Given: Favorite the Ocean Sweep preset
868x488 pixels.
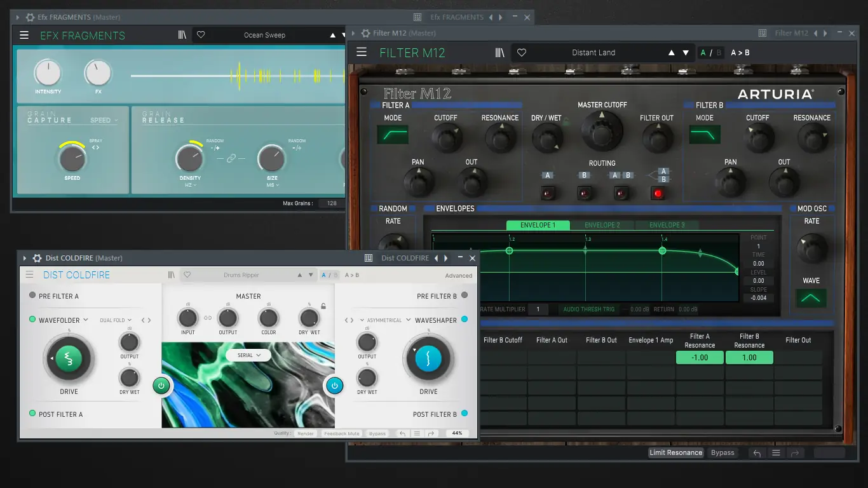Looking at the screenshot, I should (x=201, y=35).
